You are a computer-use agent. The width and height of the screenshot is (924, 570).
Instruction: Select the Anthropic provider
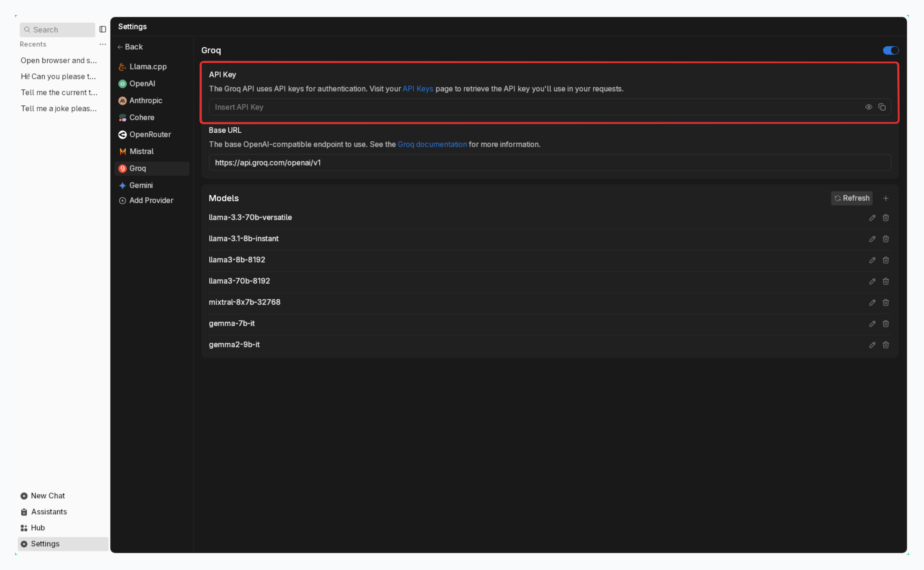146,101
